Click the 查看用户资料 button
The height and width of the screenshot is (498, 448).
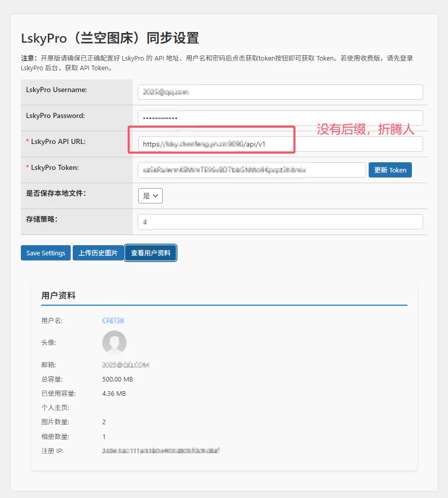coord(151,253)
